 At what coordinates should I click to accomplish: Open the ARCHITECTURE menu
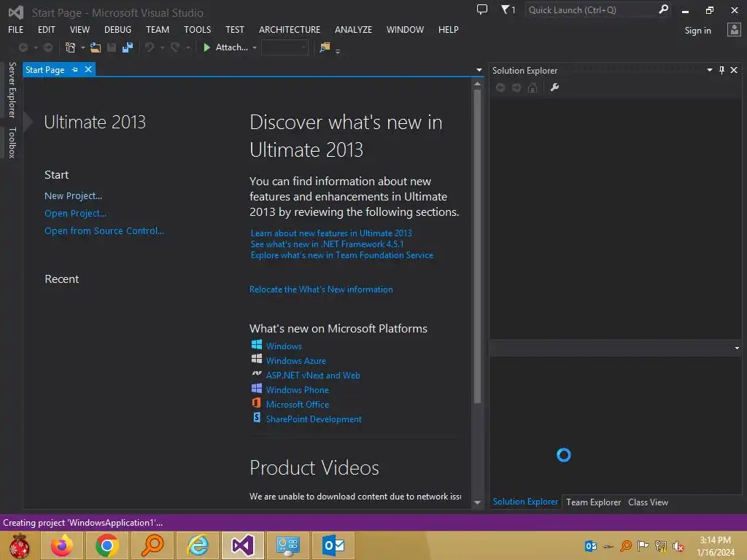tap(290, 29)
